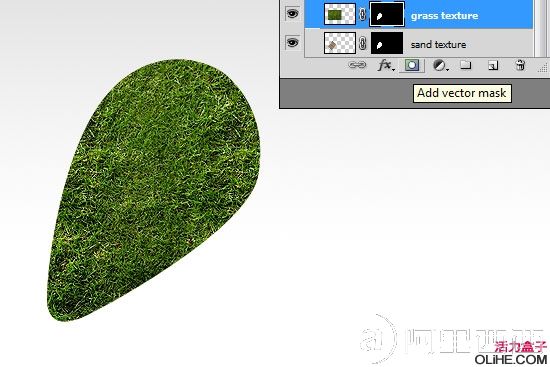Click the Add vector mask button
The width and height of the screenshot is (550, 367).
tap(412, 65)
